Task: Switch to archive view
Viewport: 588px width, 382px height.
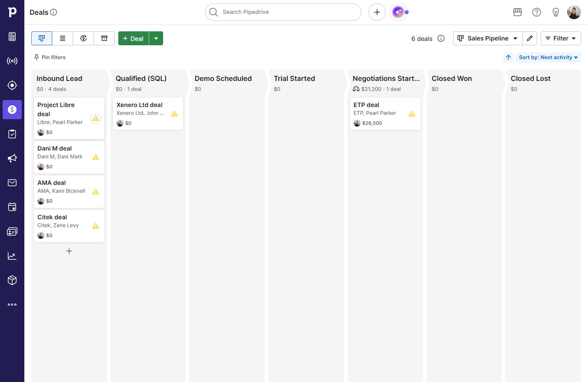Action: (x=104, y=38)
